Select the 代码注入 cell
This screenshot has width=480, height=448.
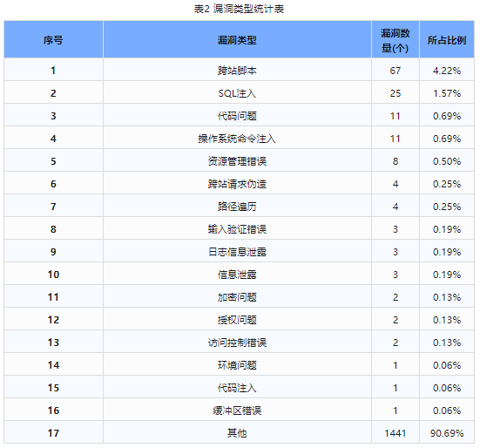pyautogui.click(x=237, y=388)
